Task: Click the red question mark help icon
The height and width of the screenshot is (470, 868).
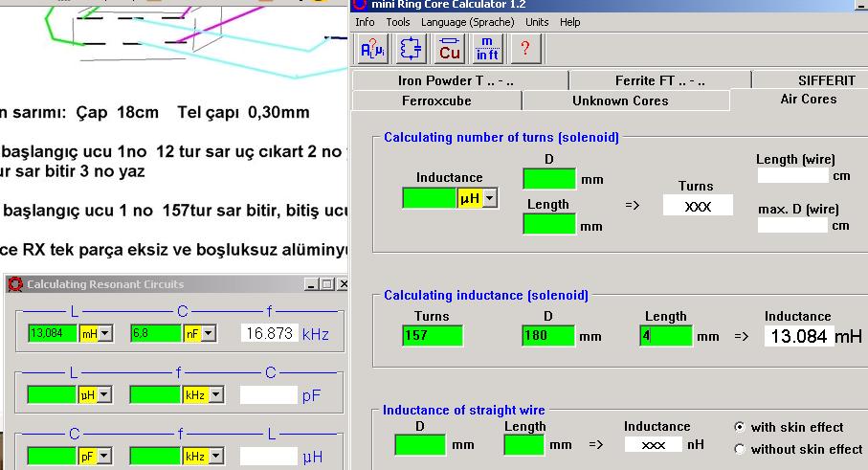Action: (524, 49)
